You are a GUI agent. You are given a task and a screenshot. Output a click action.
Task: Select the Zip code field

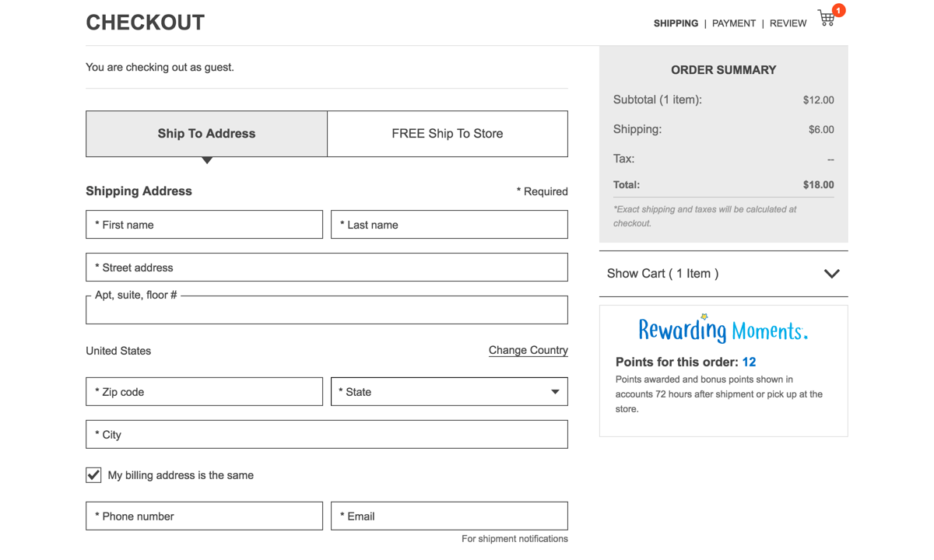(x=204, y=392)
